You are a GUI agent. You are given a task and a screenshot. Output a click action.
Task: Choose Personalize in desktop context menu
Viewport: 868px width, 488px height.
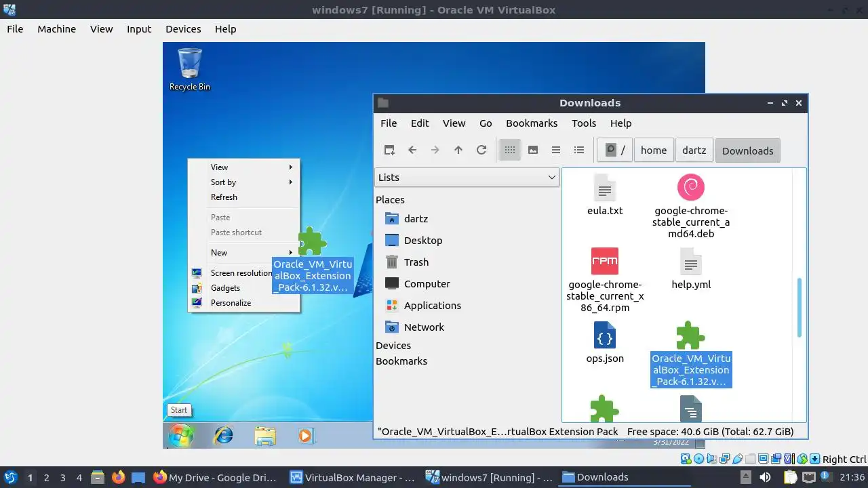coord(243,303)
